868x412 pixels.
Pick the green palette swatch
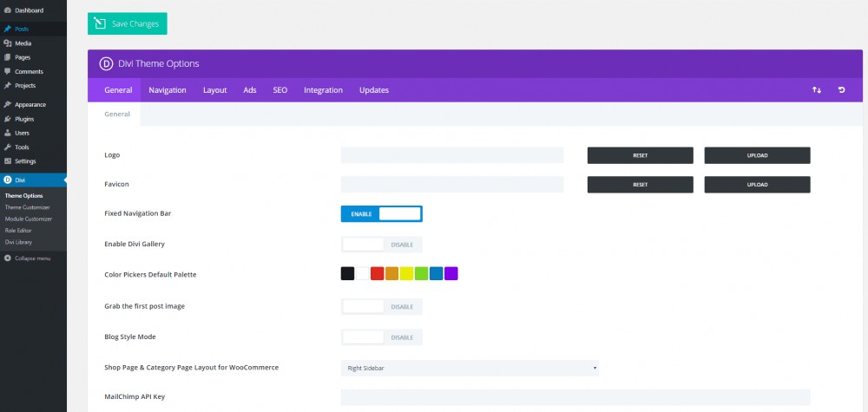coord(422,274)
